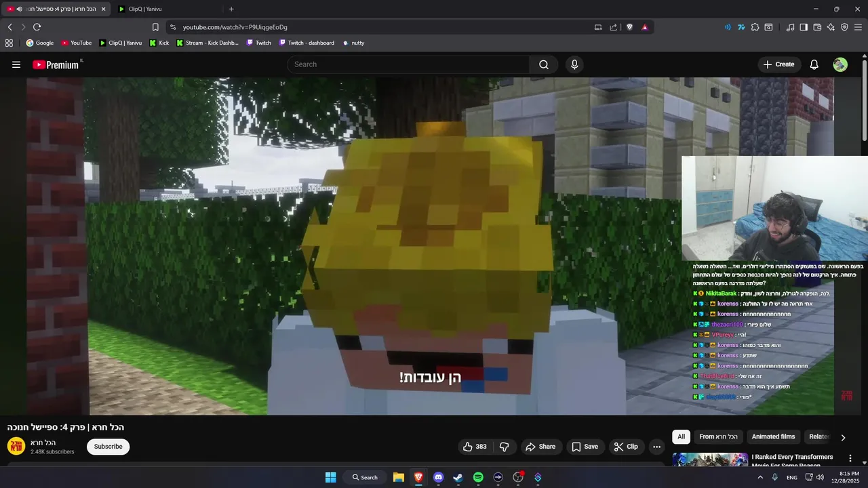Open Twitch bookmark
This screenshot has width=868, height=488.
(x=258, y=43)
